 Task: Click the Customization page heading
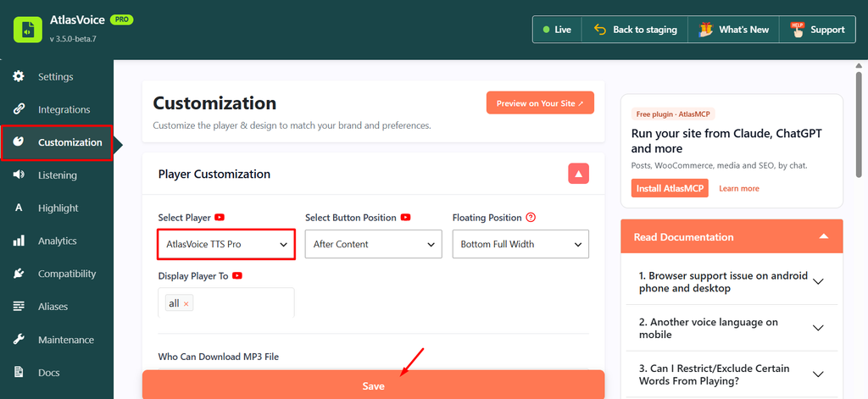[214, 103]
